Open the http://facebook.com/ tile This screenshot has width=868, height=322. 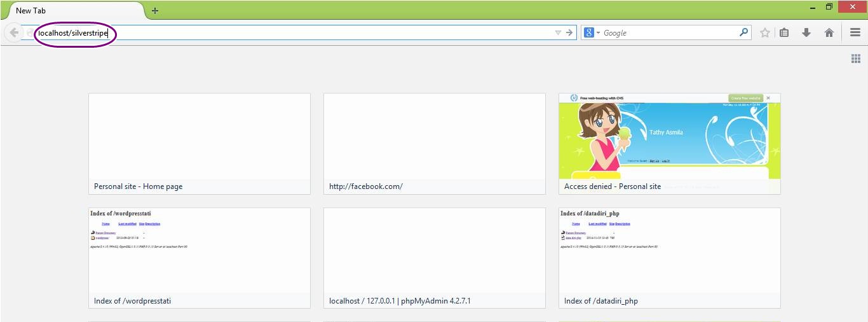434,143
